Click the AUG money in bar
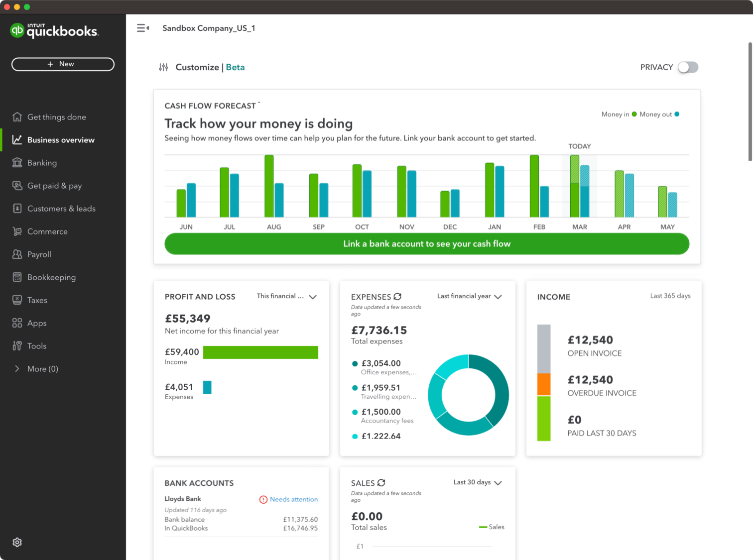This screenshot has width=753, height=560. point(269,186)
